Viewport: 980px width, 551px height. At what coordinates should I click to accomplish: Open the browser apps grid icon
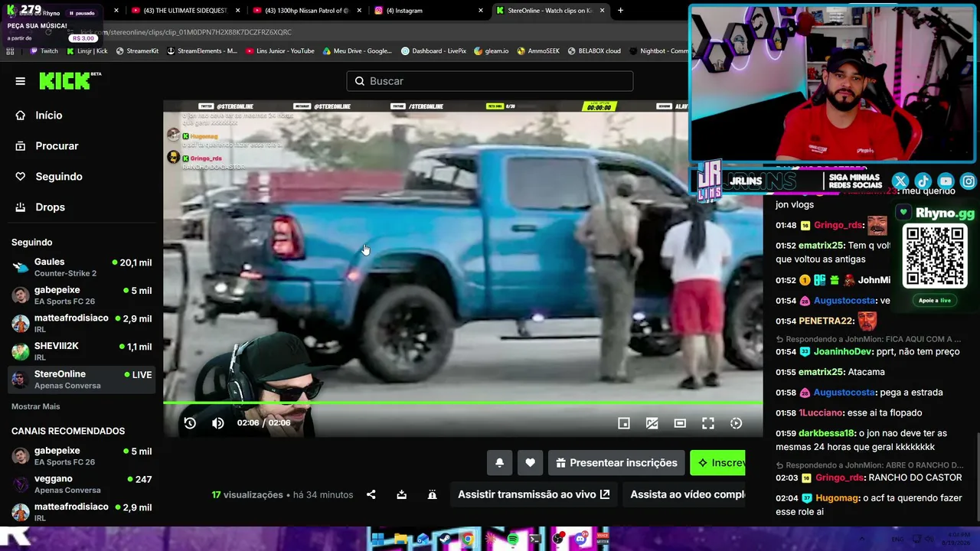click(x=10, y=51)
